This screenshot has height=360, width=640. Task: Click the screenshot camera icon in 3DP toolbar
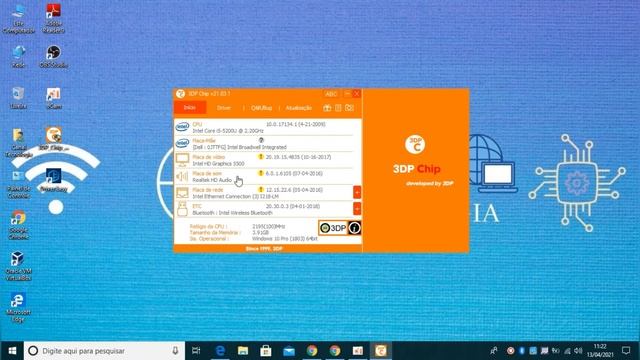349,108
